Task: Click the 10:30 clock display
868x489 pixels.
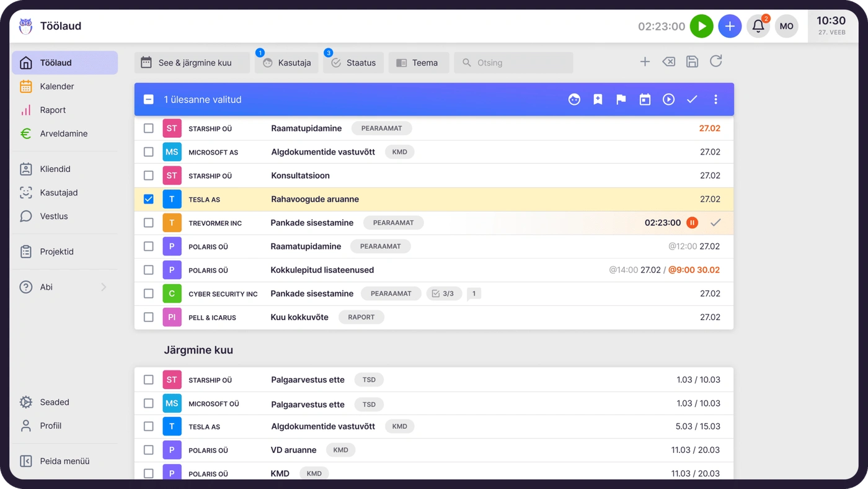Action: click(x=831, y=20)
